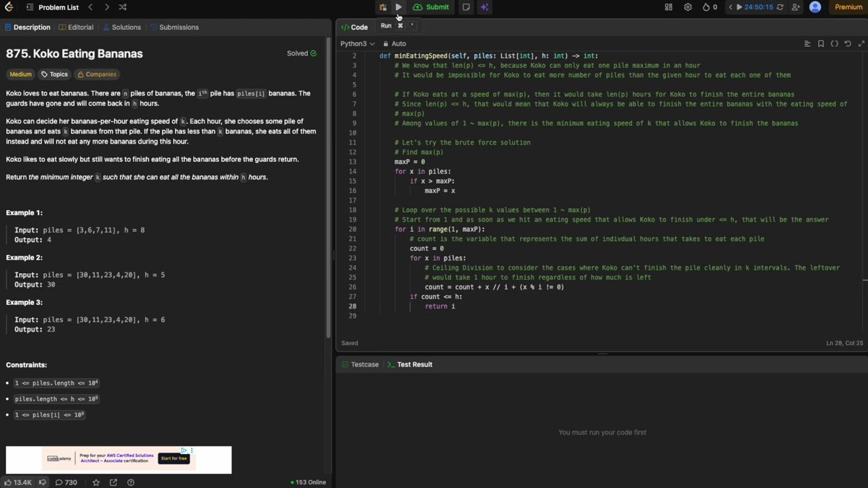Click the Saved status text
The height and width of the screenshot is (488, 868).
[349, 343]
